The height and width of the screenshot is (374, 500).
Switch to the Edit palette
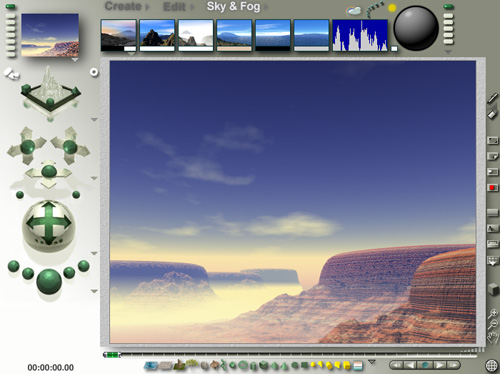coord(174,7)
